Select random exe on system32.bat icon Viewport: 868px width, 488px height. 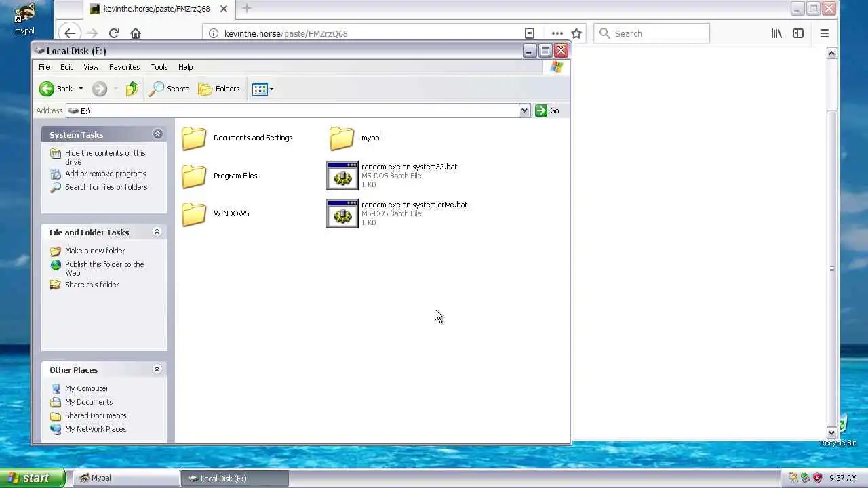tap(342, 176)
